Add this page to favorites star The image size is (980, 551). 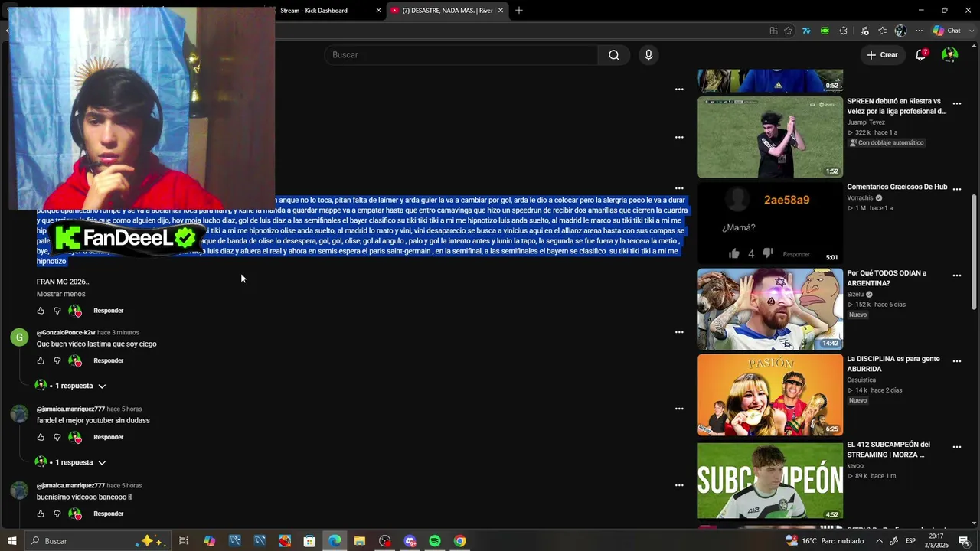788,31
